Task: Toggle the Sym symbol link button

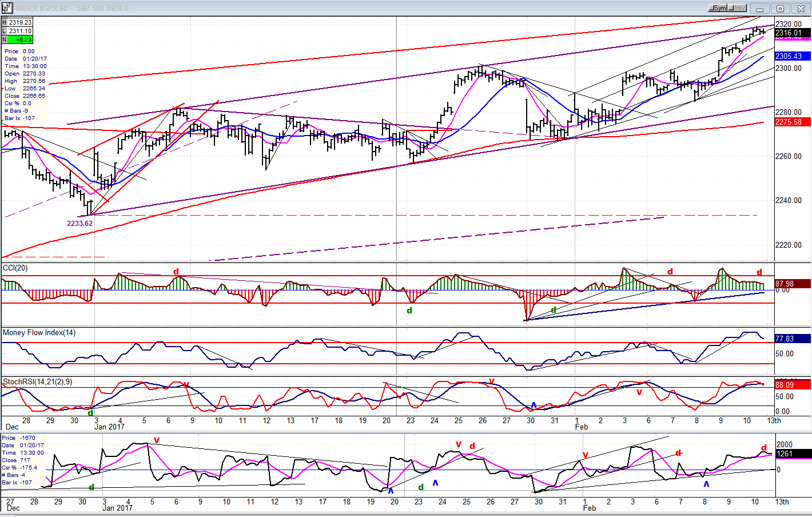Action: pos(718,8)
